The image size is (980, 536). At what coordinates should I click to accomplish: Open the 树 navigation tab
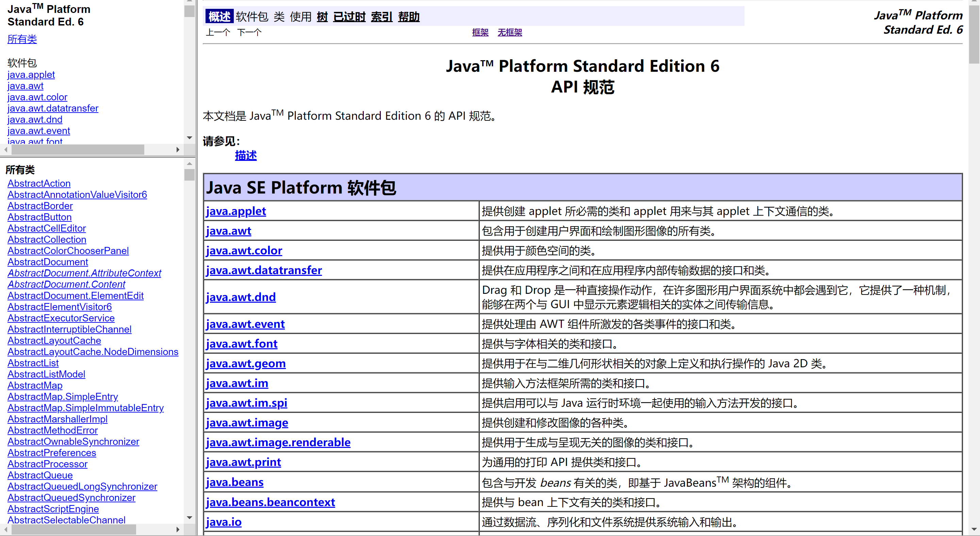click(322, 17)
